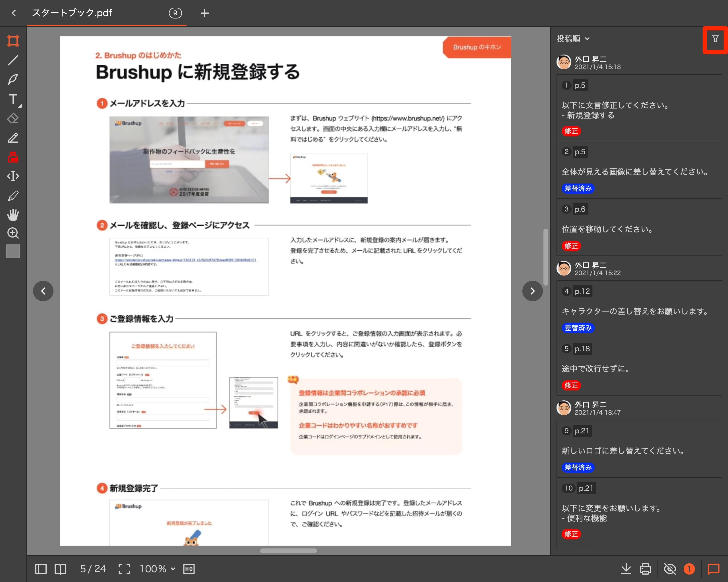Viewport: 728px width, 582px height.
Task: Toggle the two-page spread view
Action: click(60, 569)
